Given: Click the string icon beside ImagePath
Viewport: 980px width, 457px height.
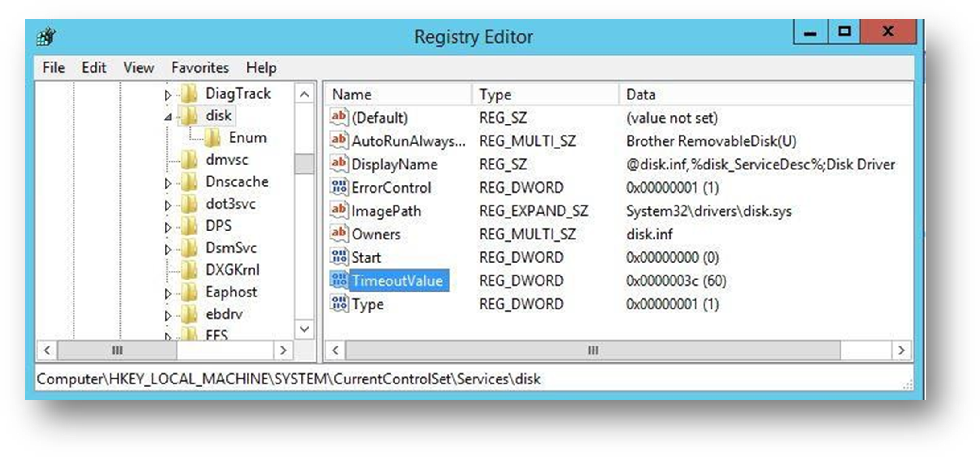Looking at the screenshot, I should click(339, 210).
